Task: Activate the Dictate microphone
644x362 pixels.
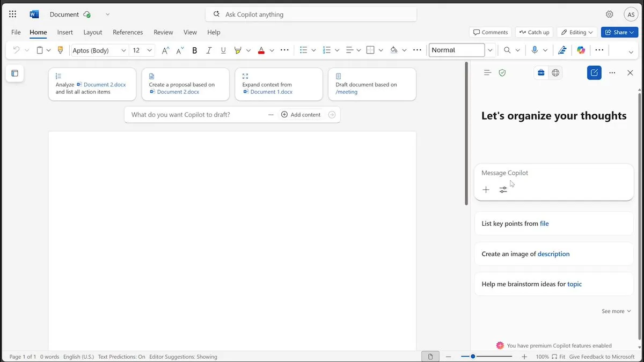Action: tap(535, 50)
